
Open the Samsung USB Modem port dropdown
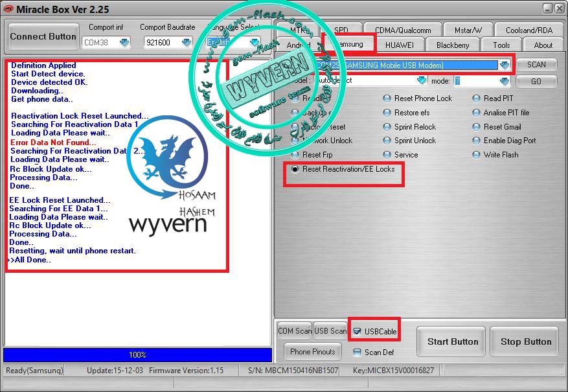pyautogui.click(x=505, y=65)
